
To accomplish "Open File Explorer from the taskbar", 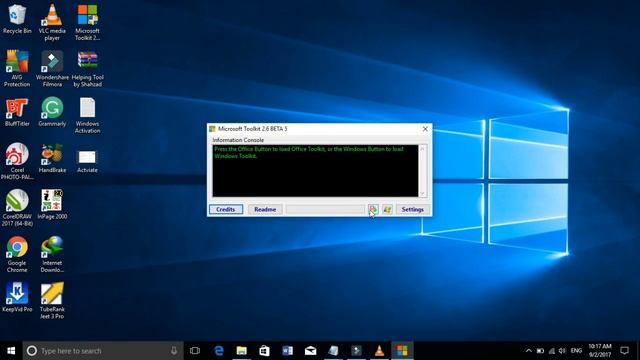I will (242, 351).
